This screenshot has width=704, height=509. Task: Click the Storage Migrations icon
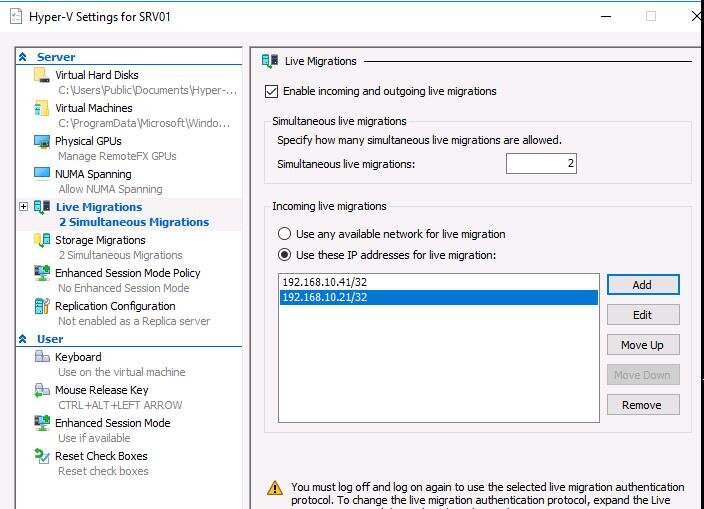[x=42, y=240]
